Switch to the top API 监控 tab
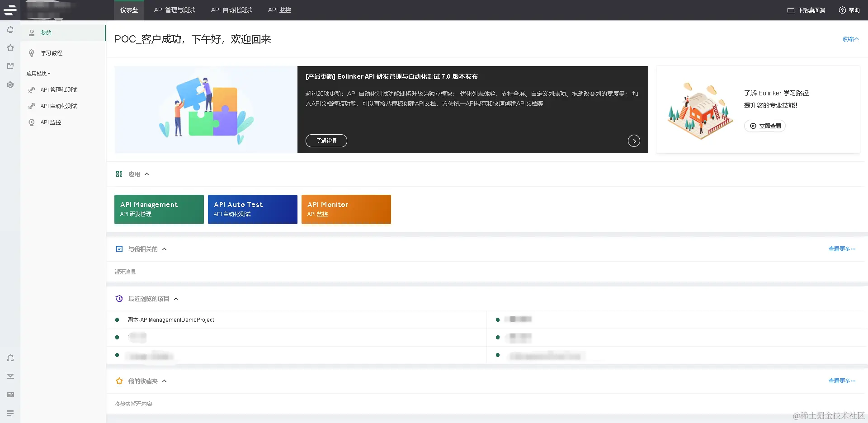The image size is (868, 423). click(279, 10)
